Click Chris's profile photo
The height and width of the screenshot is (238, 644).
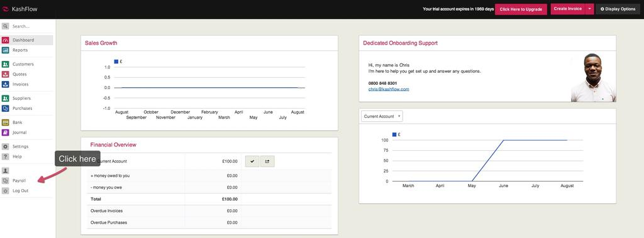594,78
